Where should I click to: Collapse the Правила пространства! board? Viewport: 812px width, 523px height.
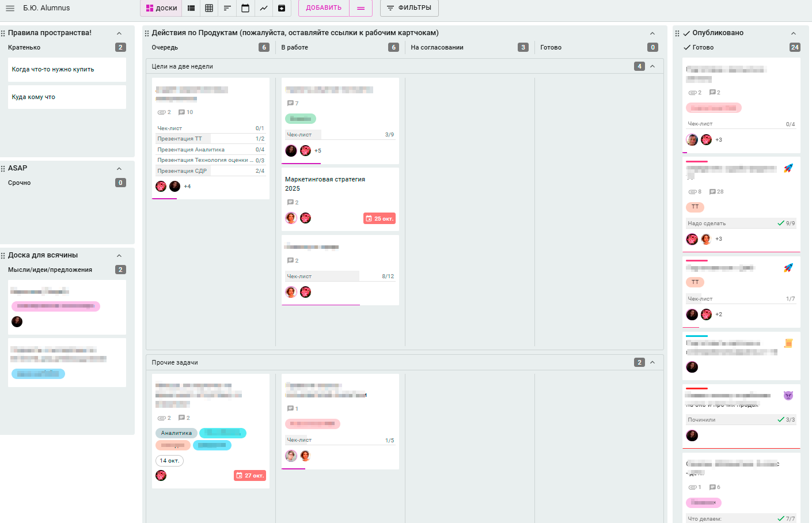click(x=119, y=33)
